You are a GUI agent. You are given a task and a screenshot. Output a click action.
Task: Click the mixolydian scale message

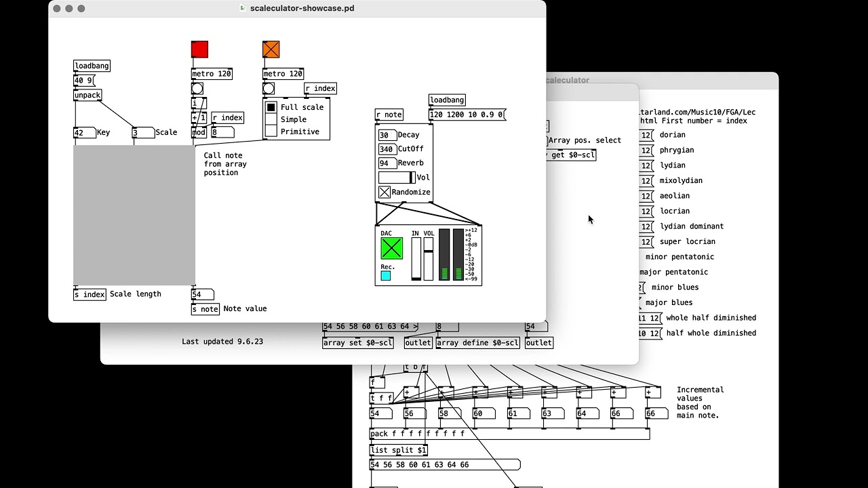click(647, 181)
